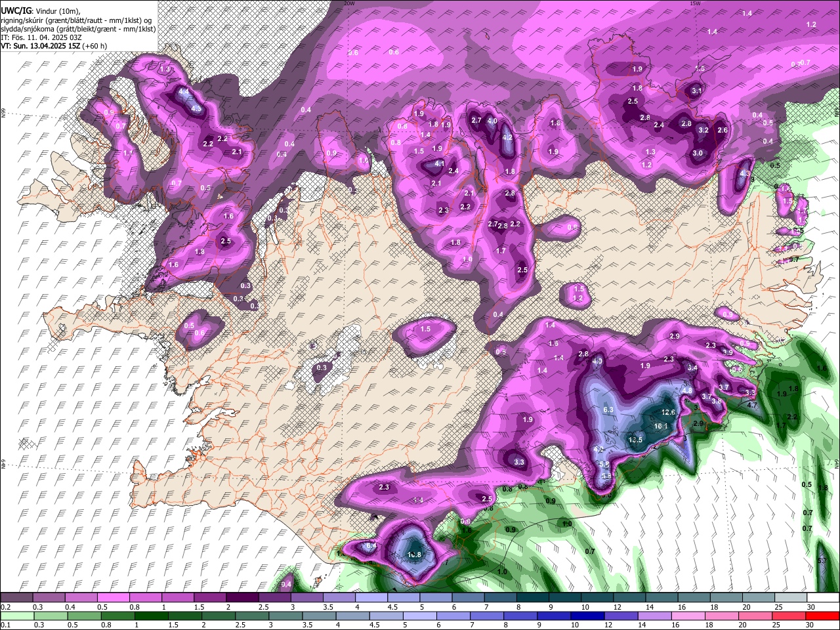Click the 3.2 value in the northeast
This screenshot has width=840, height=630.
click(703, 130)
